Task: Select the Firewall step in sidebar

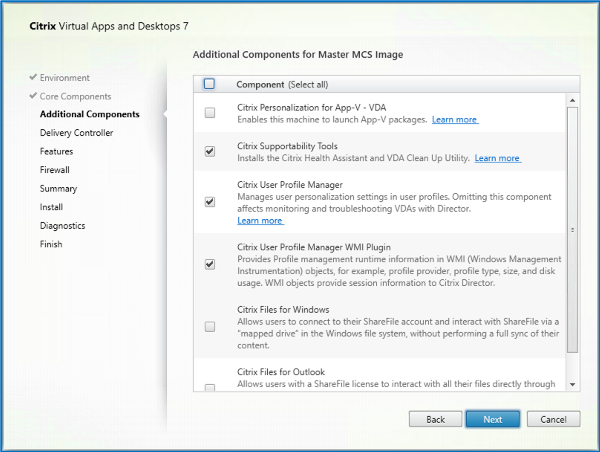Action: 56,170
